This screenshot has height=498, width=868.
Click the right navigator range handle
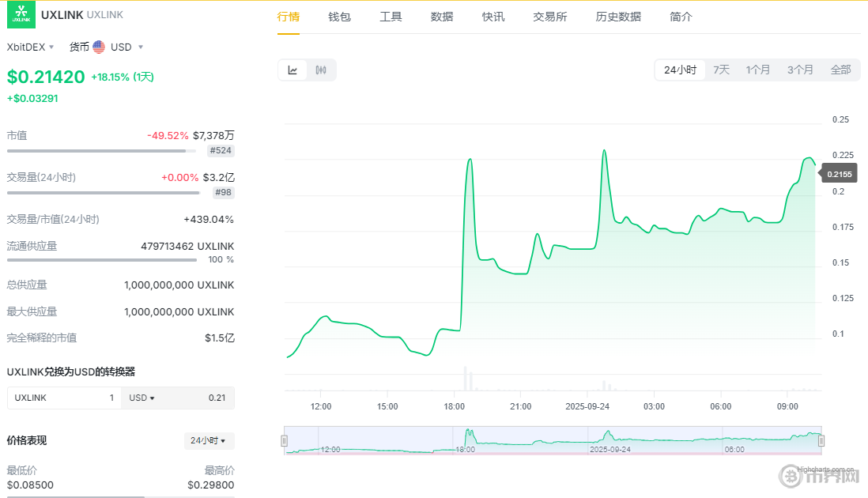(x=821, y=441)
